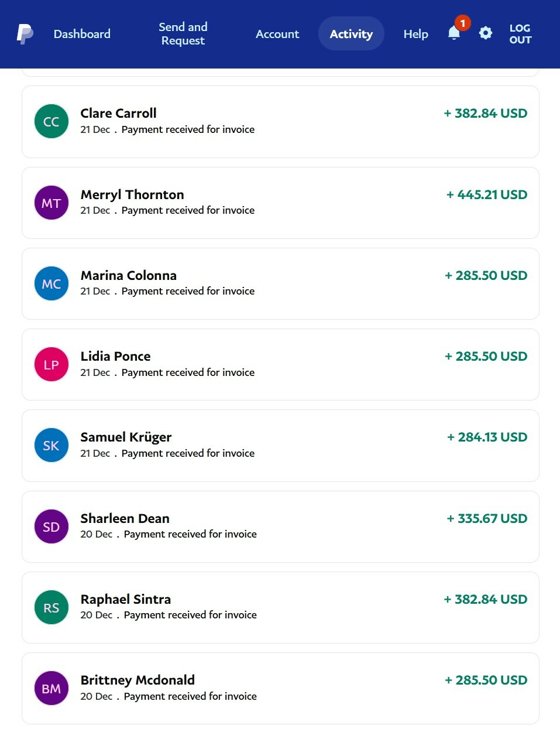Open the Sharleen Dean payment description
This screenshot has height=732, width=560.
(190, 534)
